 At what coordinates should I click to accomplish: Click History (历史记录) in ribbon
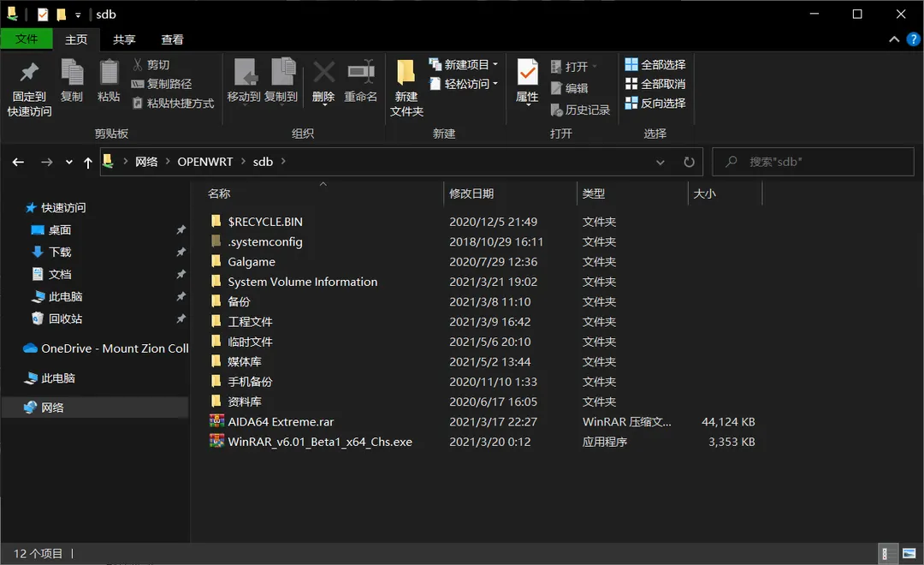coord(580,110)
